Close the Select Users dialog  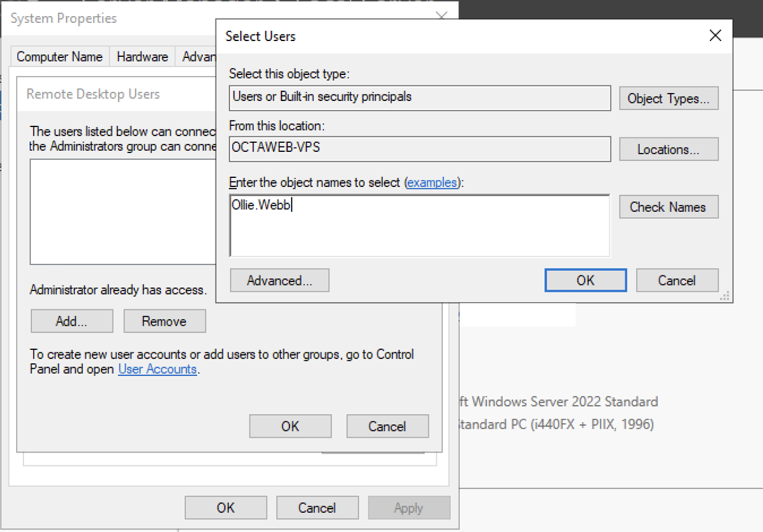pos(715,36)
